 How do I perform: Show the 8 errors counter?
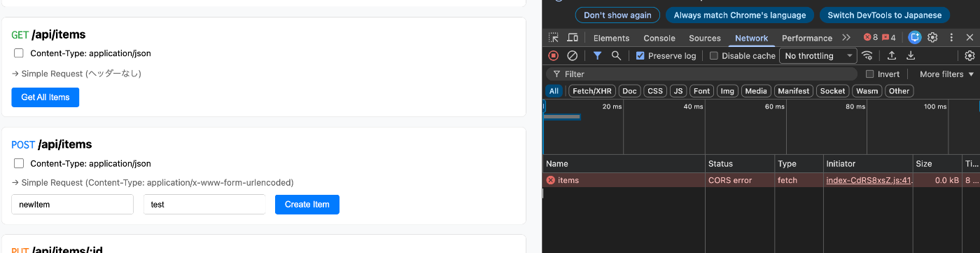pyautogui.click(x=871, y=38)
